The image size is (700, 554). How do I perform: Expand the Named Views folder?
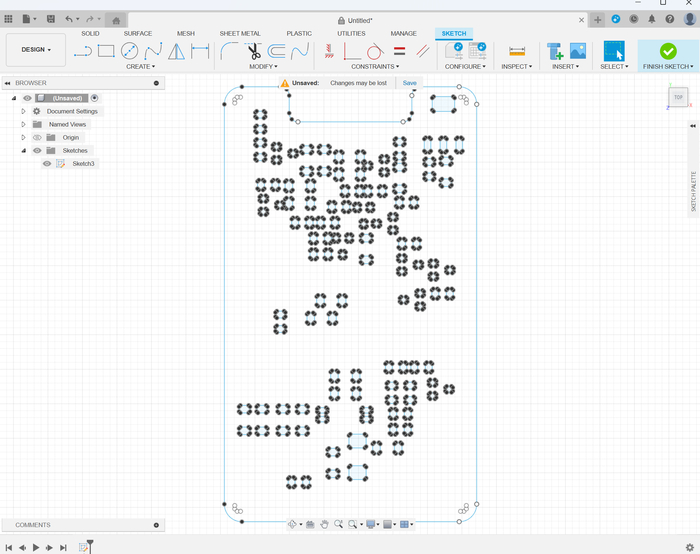pos(23,124)
